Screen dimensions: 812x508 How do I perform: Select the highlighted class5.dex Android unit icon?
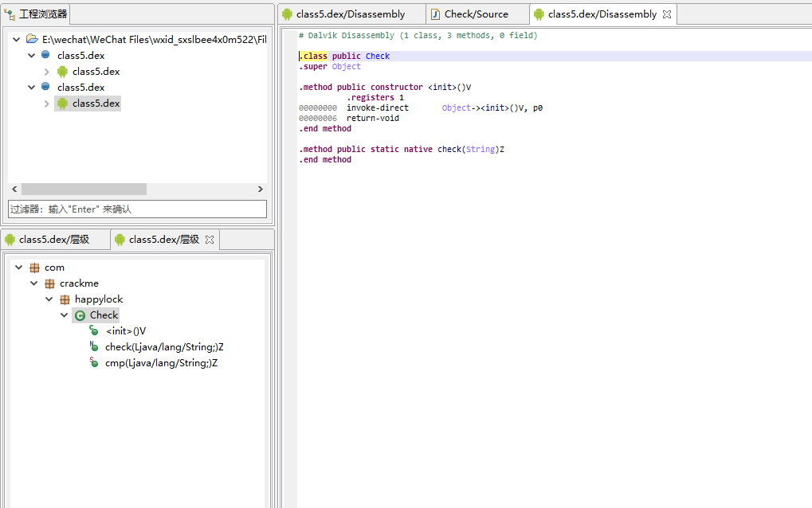[x=63, y=104]
